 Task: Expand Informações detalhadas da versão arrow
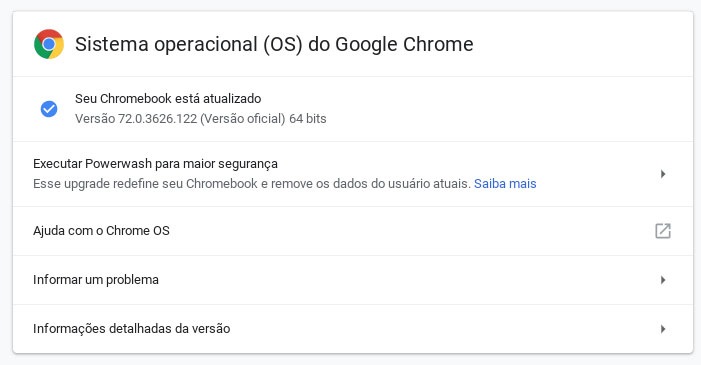click(x=663, y=329)
